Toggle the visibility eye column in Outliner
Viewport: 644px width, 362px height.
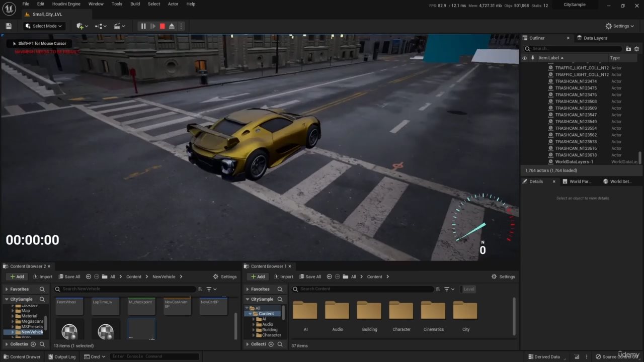point(524,58)
